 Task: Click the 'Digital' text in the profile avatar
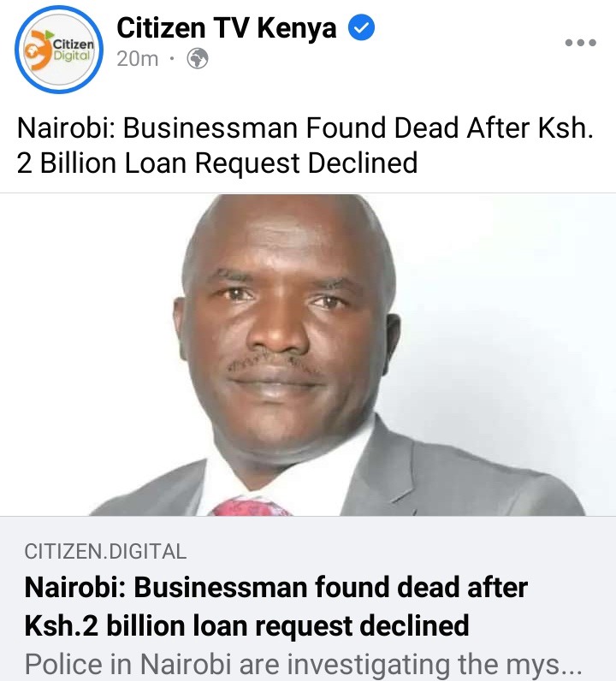[x=72, y=56]
